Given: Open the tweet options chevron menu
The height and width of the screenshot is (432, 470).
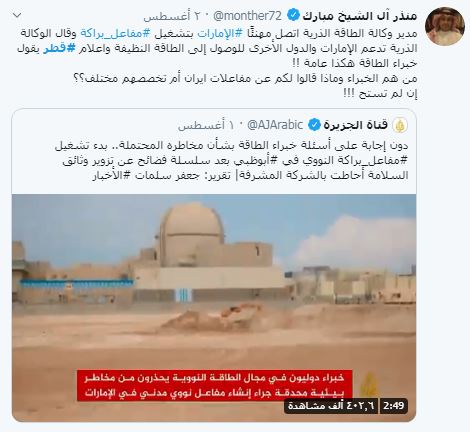Looking at the screenshot, I should tap(17, 15).
